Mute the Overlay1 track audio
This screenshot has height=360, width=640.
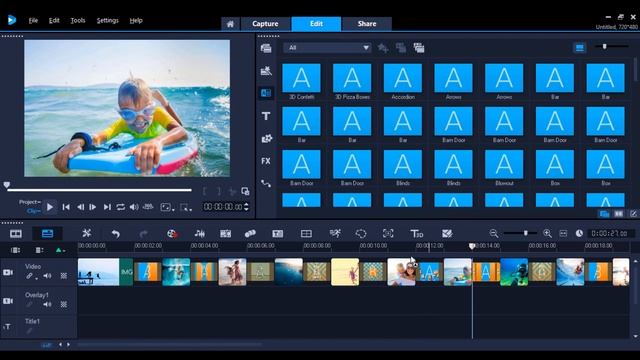47,304
